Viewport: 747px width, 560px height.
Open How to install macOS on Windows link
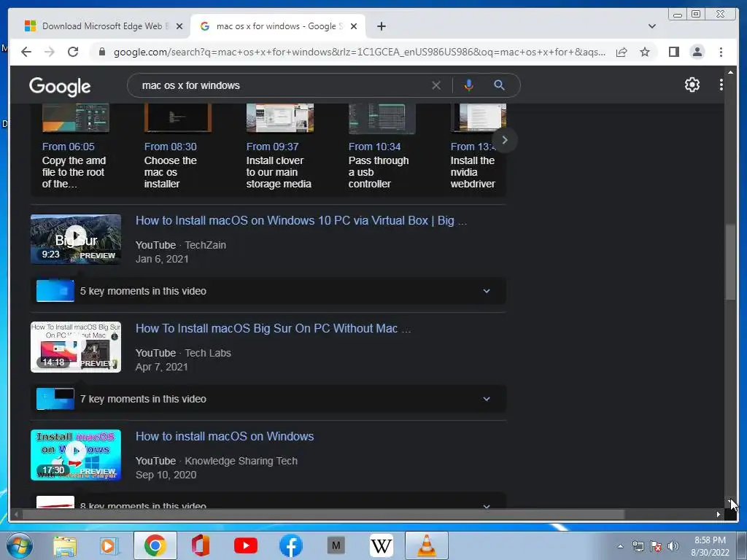[225, 437]
